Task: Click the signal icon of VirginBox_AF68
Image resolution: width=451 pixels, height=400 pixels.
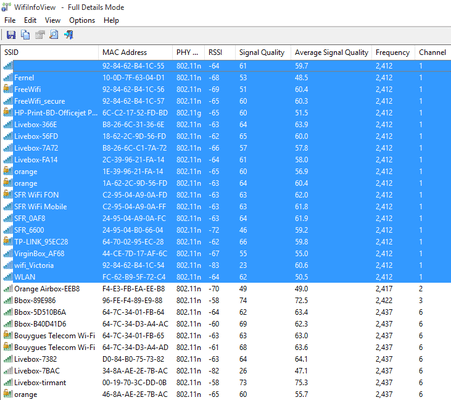Action: 8,254
